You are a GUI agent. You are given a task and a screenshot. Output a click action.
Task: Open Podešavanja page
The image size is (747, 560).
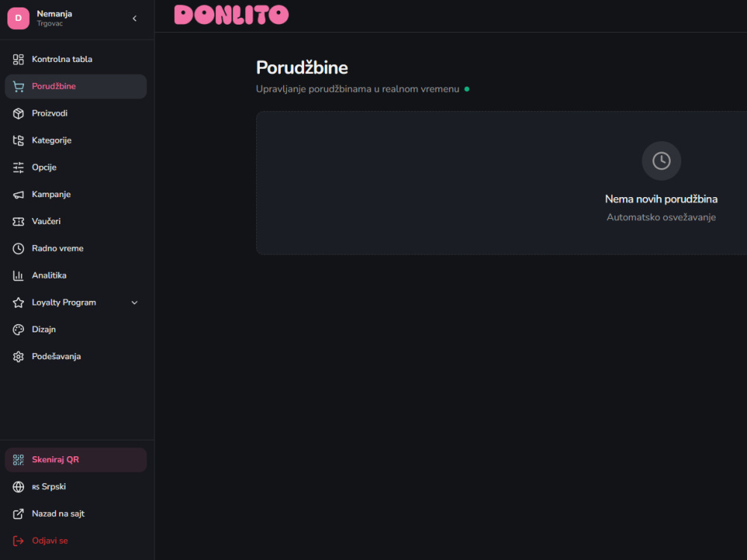point(75,357)
